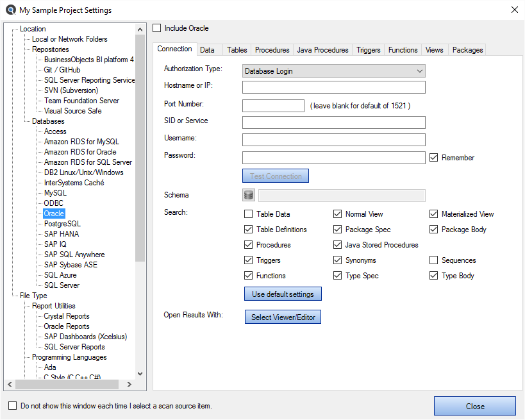Select Amazon RDS for MySQL item
Screen dimensions: 525x420
click(81, 142)
